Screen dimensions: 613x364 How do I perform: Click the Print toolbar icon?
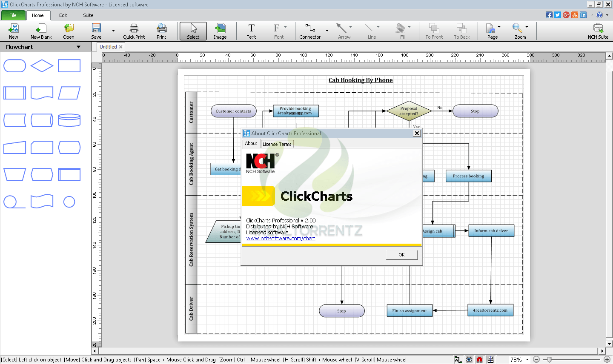click(161, 31)
